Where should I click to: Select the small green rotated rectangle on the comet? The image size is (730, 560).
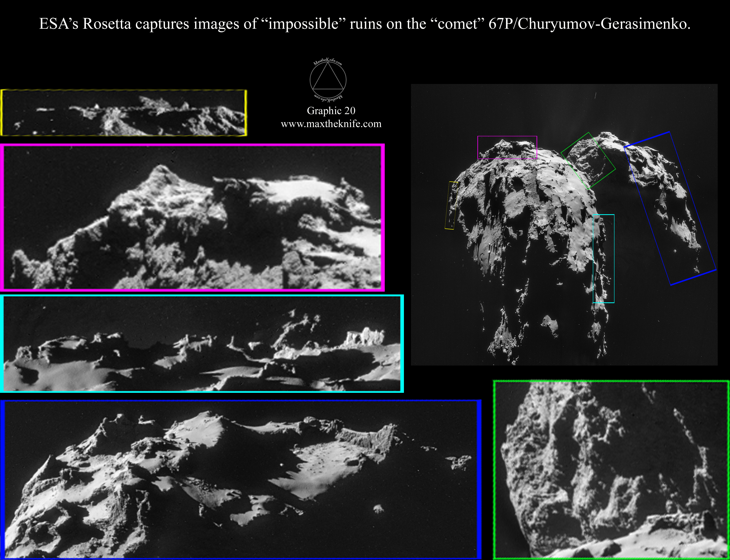pyautogui.click(x=588, y=161)
